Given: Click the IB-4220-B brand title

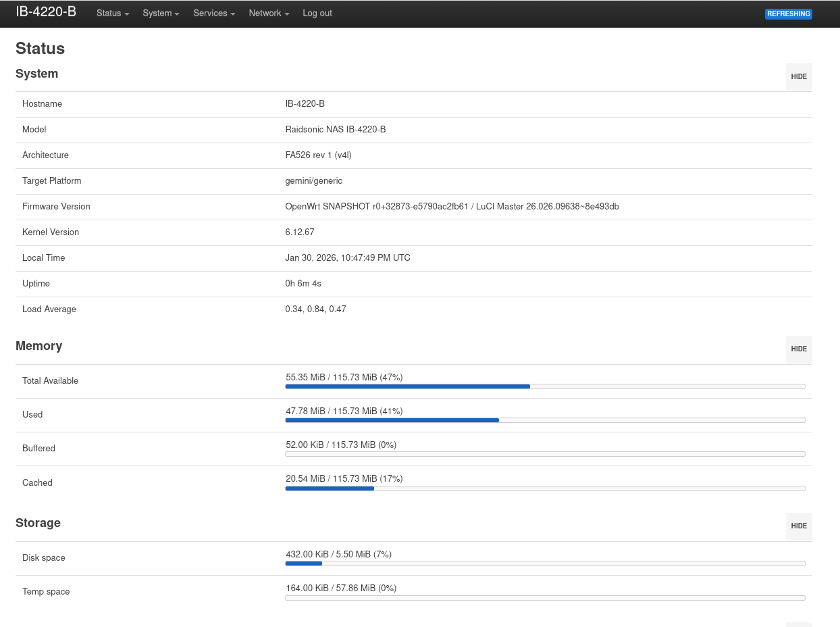Looking at the screenshot, I should pyautogui.click(x=46, y=13).
